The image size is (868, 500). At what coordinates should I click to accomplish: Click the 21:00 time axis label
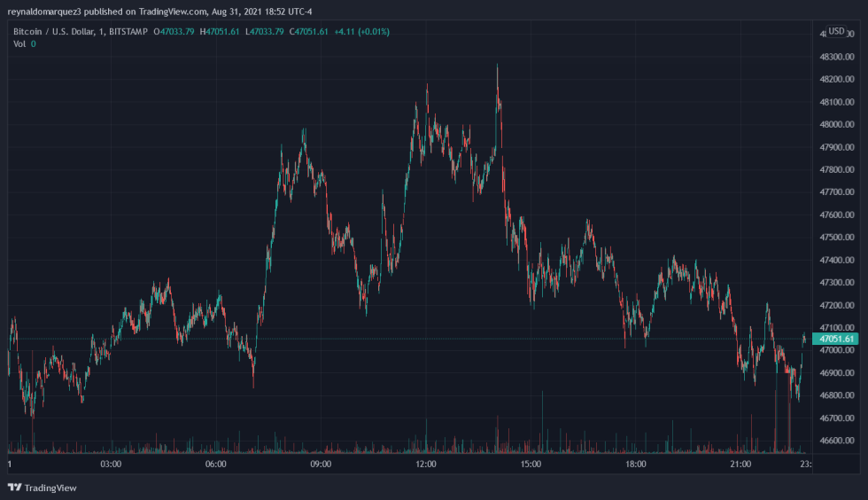click(x=740, y=464)
